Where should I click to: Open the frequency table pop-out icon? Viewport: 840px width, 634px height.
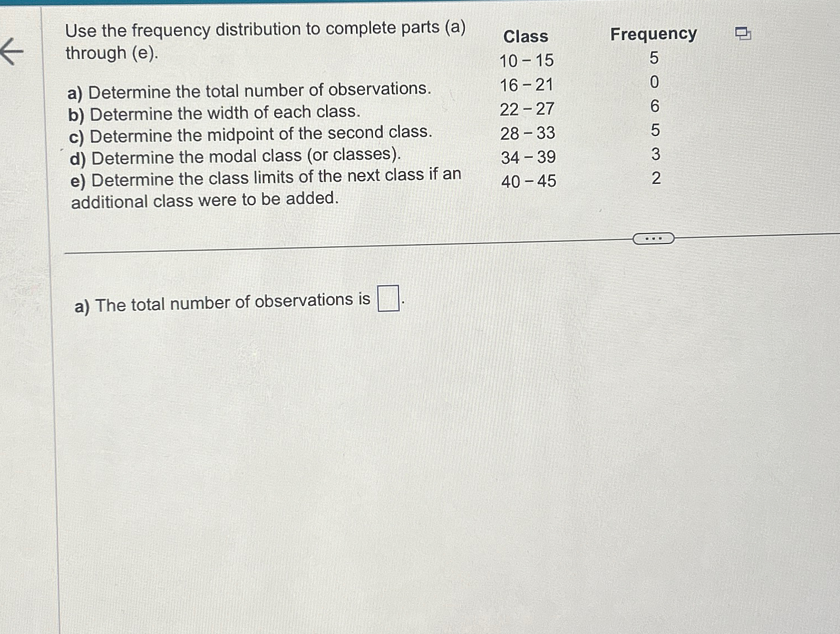(742, 34)
